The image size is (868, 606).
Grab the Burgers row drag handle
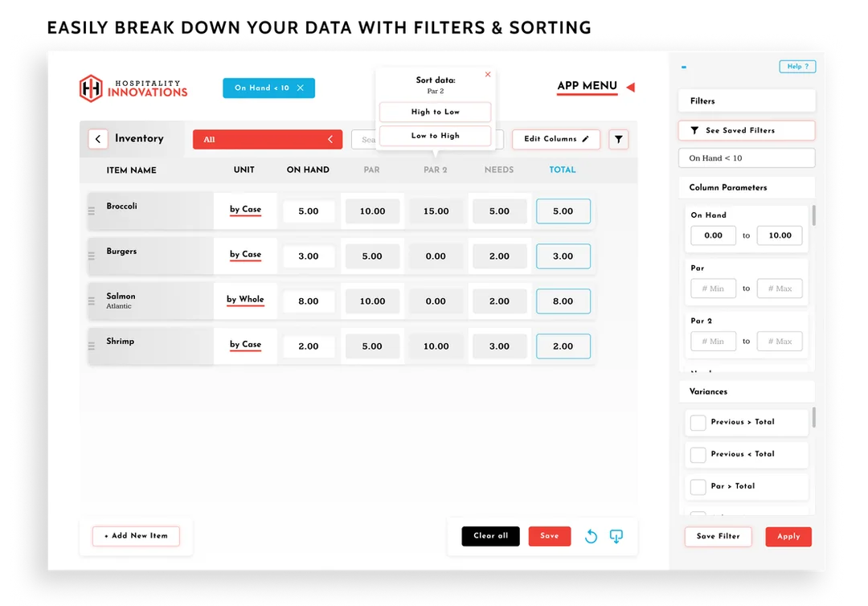click(x=92, y=256)
